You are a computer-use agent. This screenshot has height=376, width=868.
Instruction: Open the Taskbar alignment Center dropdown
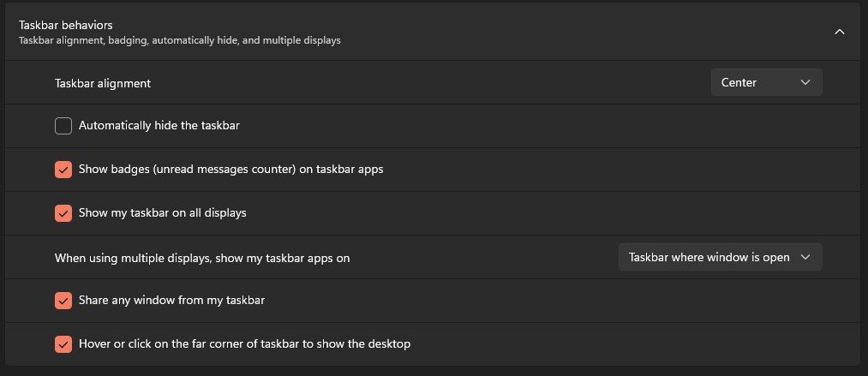(766, 82)
